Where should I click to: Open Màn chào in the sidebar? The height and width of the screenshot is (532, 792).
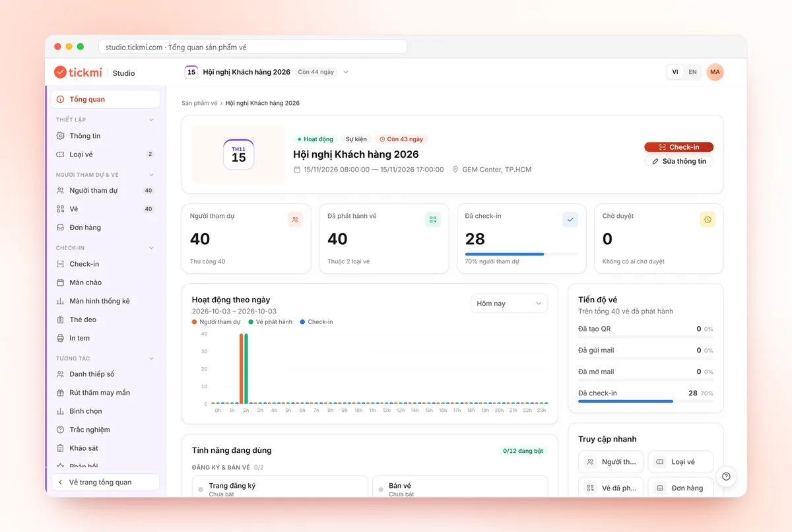[x=106, y=283]
